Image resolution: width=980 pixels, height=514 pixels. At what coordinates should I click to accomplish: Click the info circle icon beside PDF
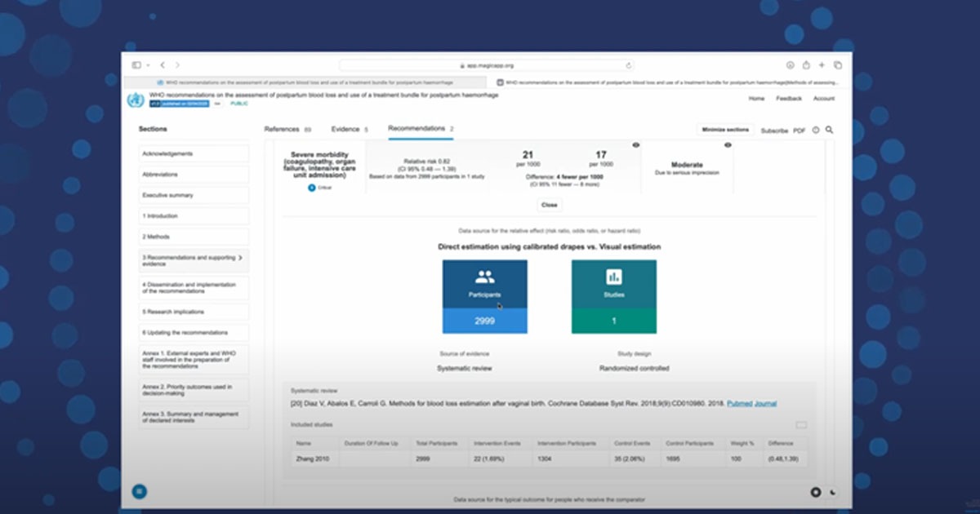tap(815, 130)
